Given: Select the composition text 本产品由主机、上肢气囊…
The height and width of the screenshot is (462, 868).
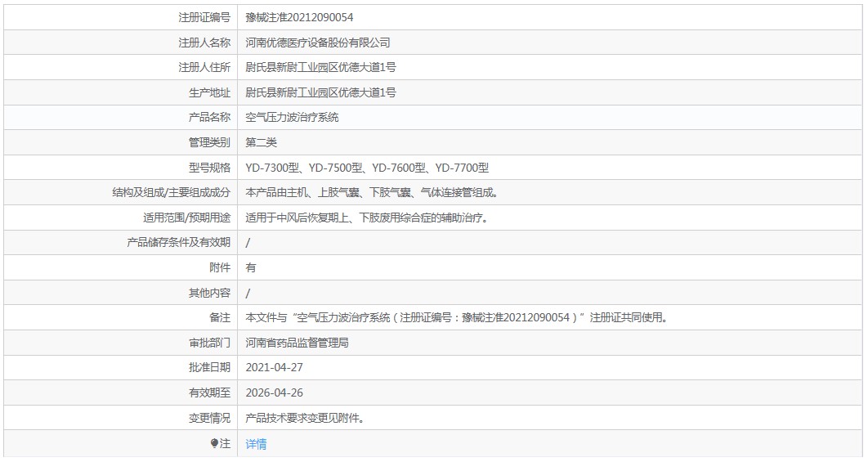Looking at the screenshot, I should (372, 192).
